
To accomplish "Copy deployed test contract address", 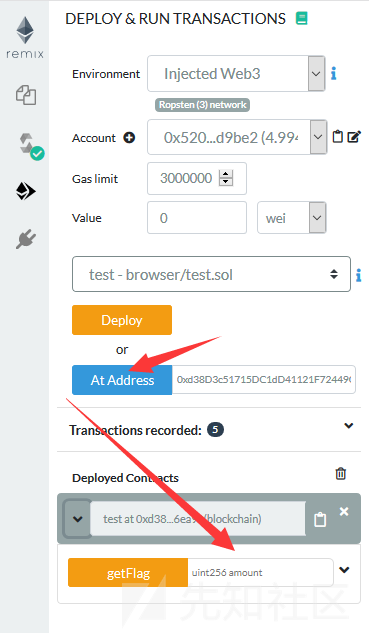I will 320,519.
